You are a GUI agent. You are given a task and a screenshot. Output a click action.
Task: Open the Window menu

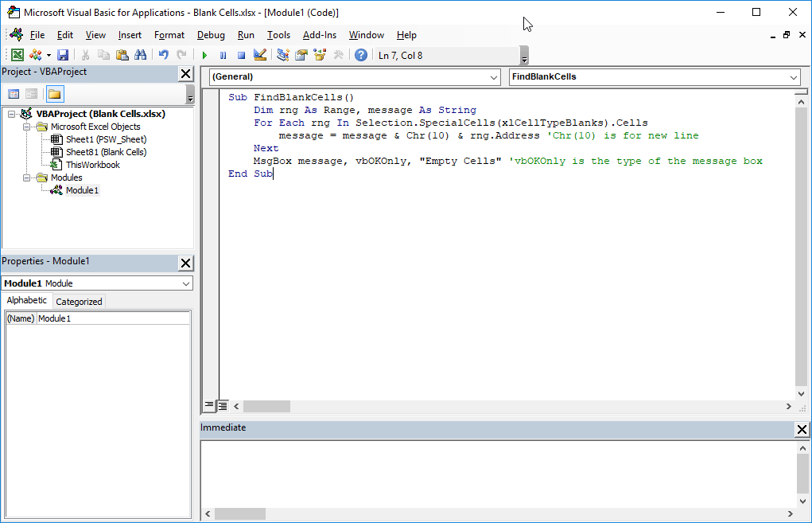[366, 35]
